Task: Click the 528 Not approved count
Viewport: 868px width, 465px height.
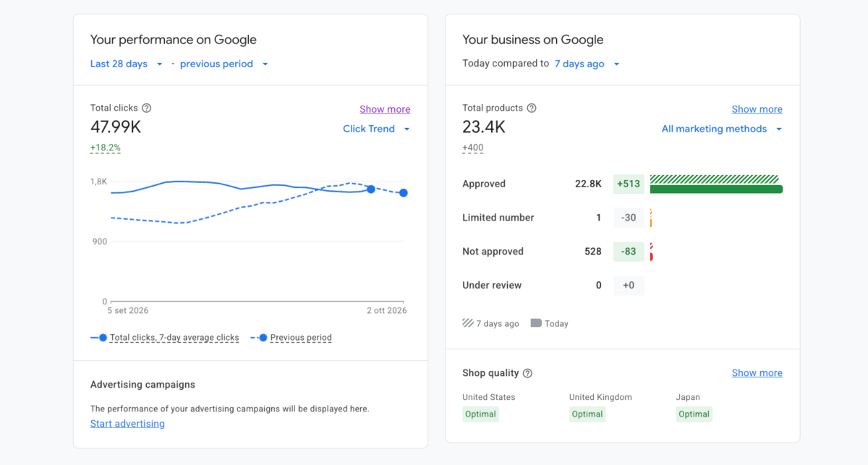Action: pyautogui.click(x=593, y=252)
